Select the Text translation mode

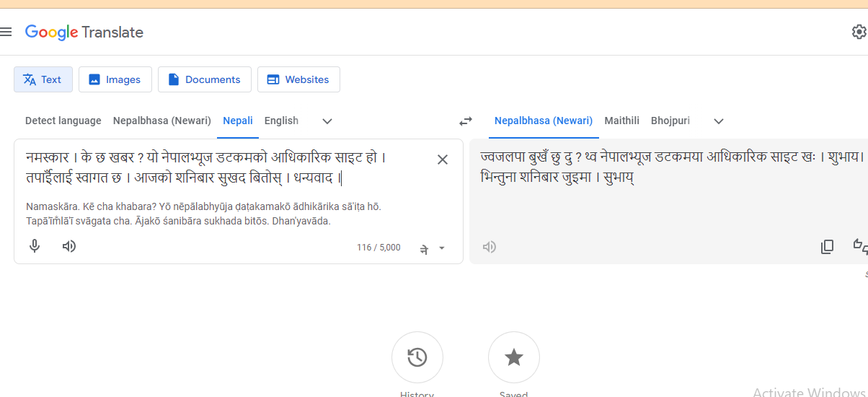pyautogui.click(x=43, y=79)
